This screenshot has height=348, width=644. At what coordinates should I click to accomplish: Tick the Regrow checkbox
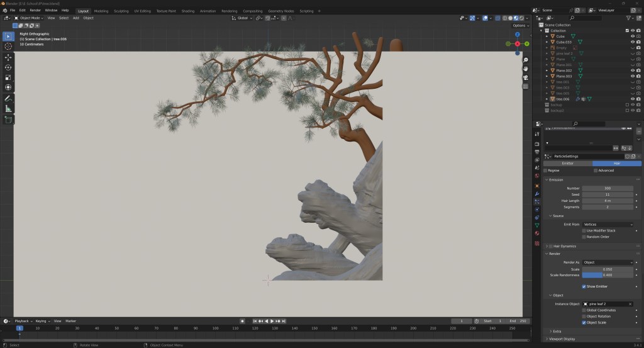click(545, 170)
